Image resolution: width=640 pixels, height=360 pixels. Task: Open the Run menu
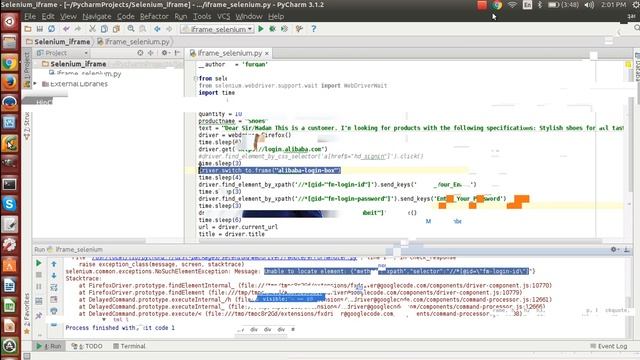point(180,16)
